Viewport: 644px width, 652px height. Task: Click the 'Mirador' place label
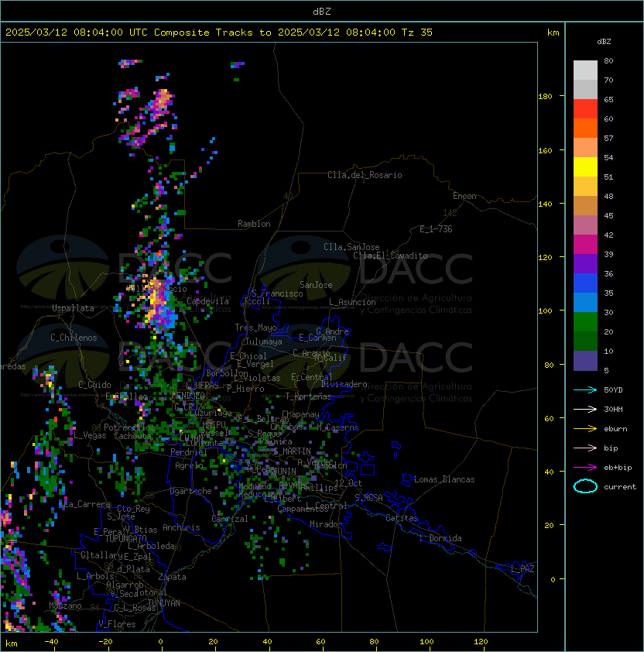[326, 524]
